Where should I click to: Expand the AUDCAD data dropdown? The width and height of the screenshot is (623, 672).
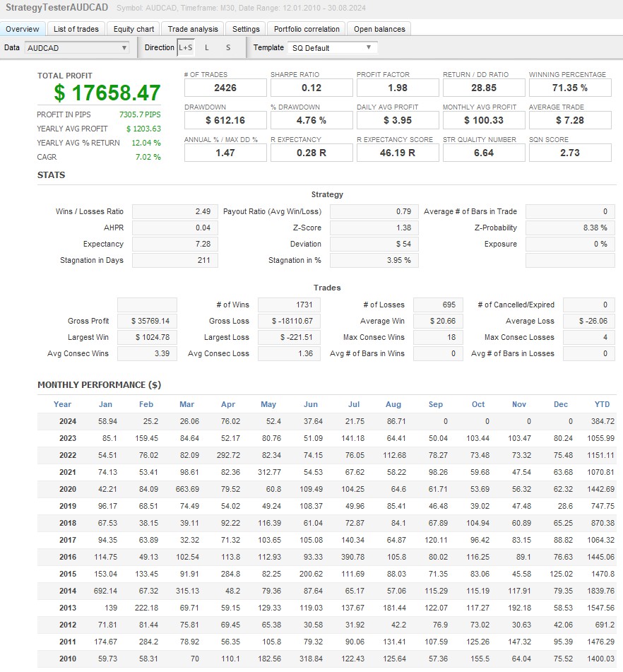tap(77, 48)
